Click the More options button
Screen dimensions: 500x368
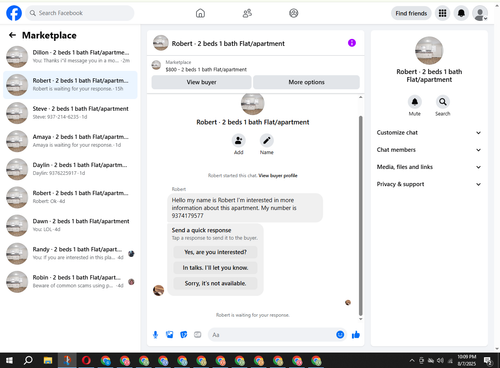click(x=306, y=82)
